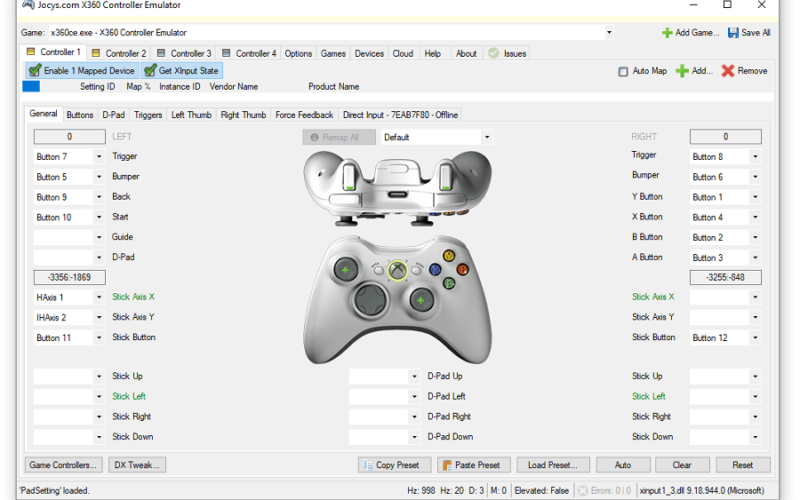The width and height of the screenshot is (800, 500).
Task: Click the left trigger value field showing 0
Action: [69, 137]
